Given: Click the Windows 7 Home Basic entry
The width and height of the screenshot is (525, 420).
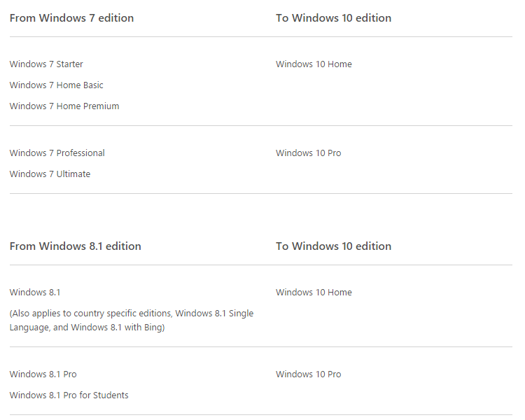Looking at the screenshot, I should [x=56, y=85].
